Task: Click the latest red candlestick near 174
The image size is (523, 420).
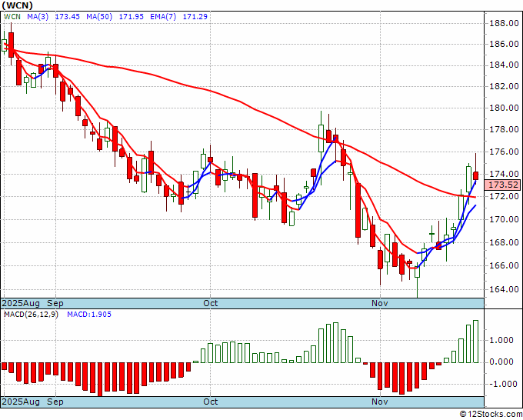Action: (475, 176)
